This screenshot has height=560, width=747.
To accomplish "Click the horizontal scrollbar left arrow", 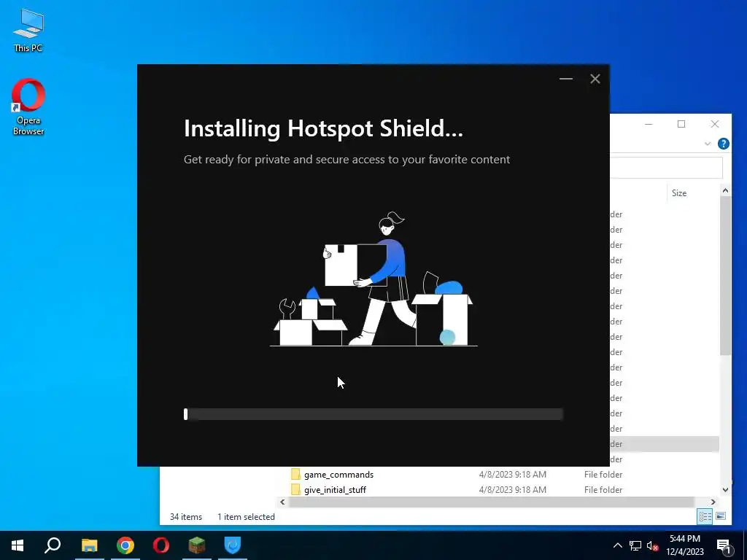I will tap(282, 502).
